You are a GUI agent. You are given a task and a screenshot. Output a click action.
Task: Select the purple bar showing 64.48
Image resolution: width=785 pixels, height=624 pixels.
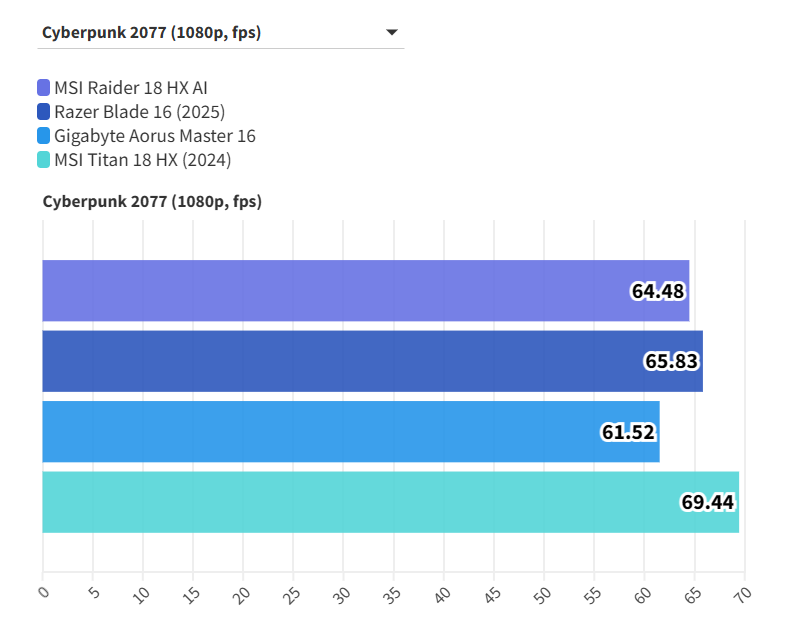click(x=365, y=290)
